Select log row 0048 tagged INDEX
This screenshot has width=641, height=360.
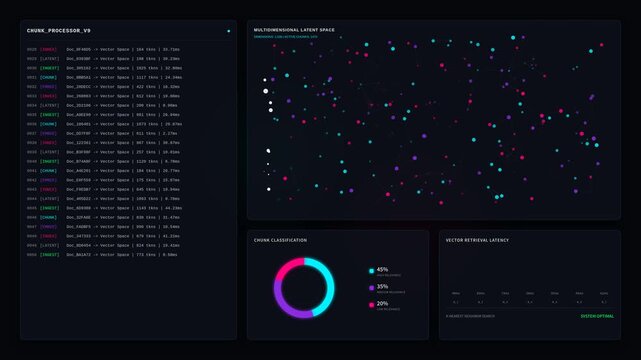[x=103, y=236]
